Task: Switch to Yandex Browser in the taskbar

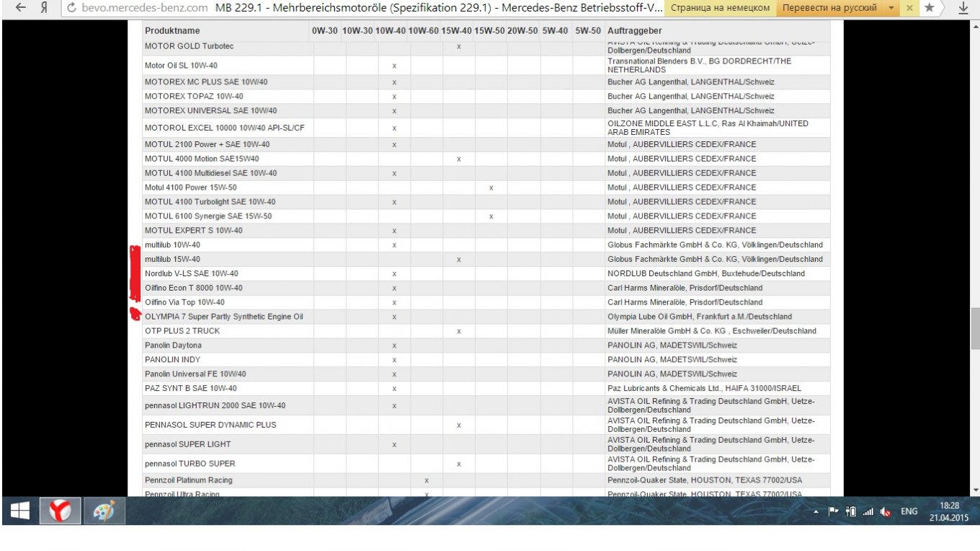Action: (59, 511)
